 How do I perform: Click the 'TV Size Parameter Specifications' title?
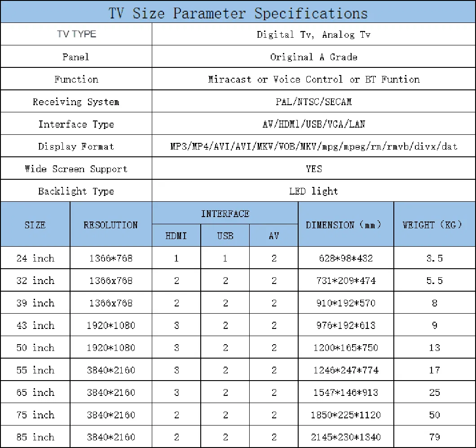[238, 13]
